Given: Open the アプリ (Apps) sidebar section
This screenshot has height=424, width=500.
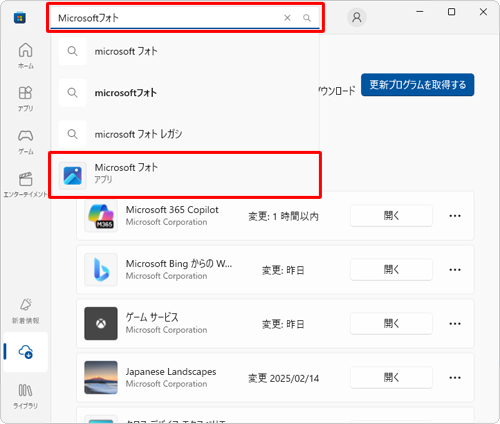Looking at the screenshot, I should click(x=26, y=99).
